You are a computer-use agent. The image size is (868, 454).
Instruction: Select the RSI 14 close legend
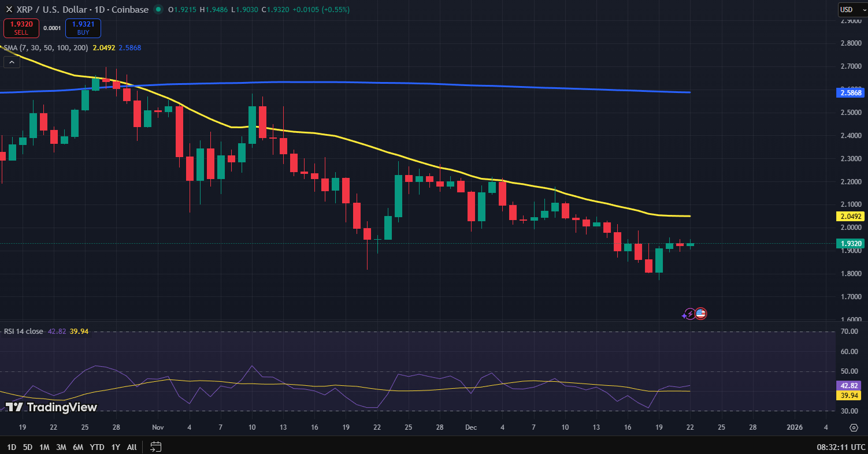tap(23, 332)
